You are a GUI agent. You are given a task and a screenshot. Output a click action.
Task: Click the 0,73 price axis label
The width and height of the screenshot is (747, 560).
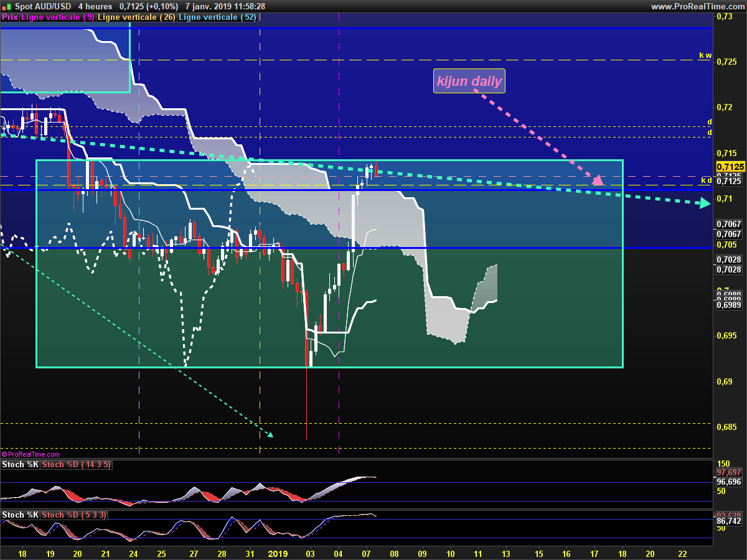click(724, 16)
